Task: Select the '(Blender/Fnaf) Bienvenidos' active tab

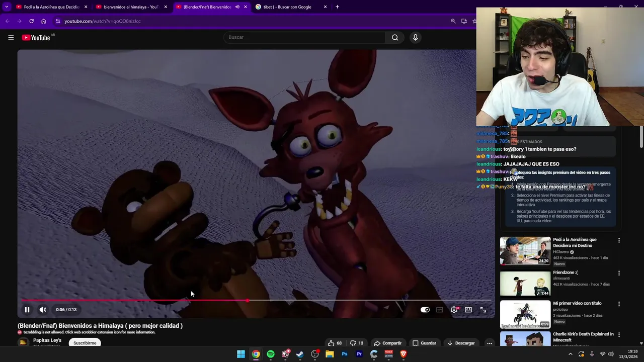Action: 207,7
